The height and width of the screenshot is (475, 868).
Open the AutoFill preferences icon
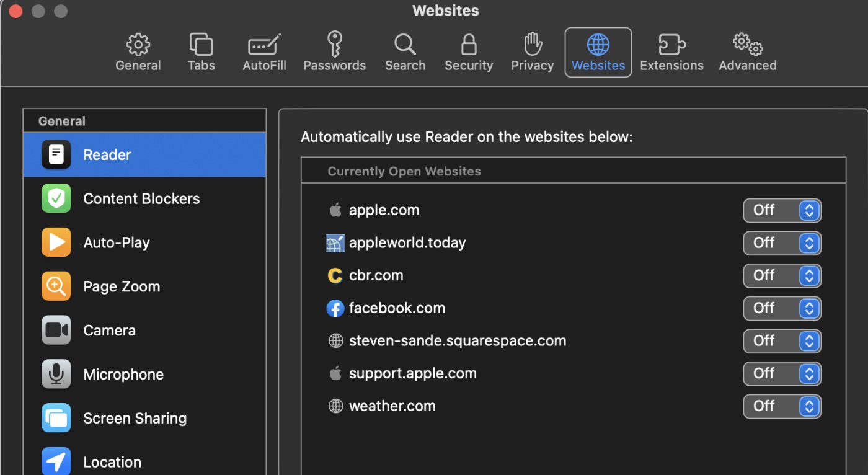click(264, 45)
